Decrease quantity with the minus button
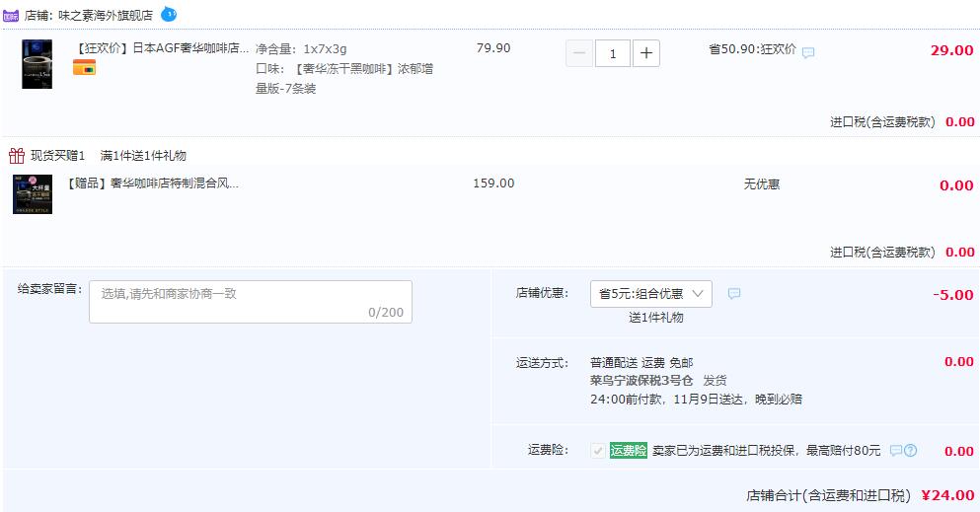Screen dimensions: 980x512 coord(579,53)
